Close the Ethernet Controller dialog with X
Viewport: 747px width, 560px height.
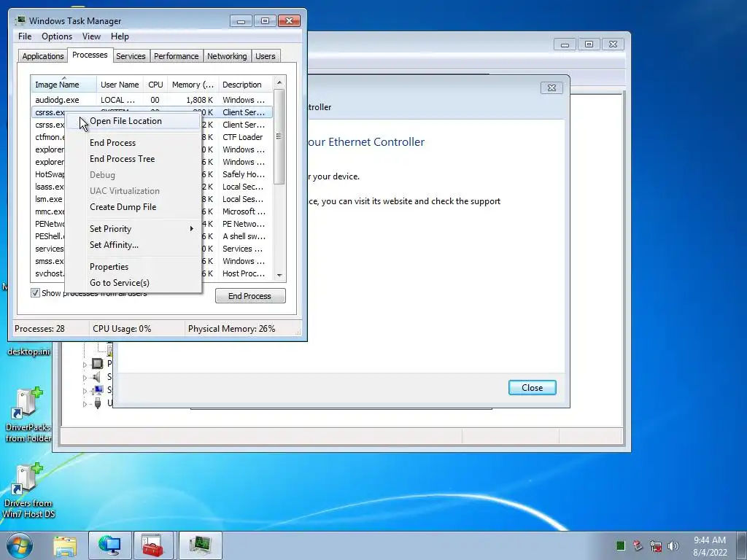551,87
